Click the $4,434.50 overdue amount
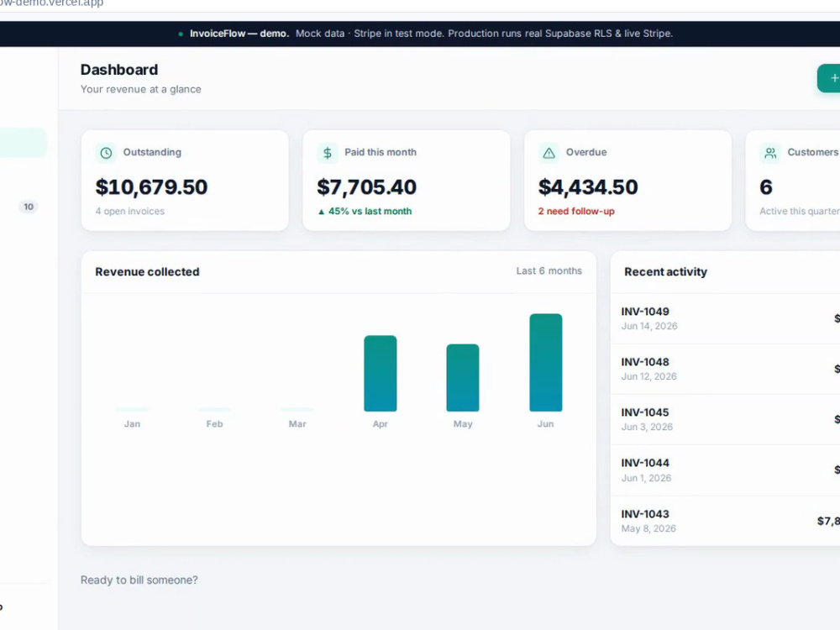 pos(588,187)
